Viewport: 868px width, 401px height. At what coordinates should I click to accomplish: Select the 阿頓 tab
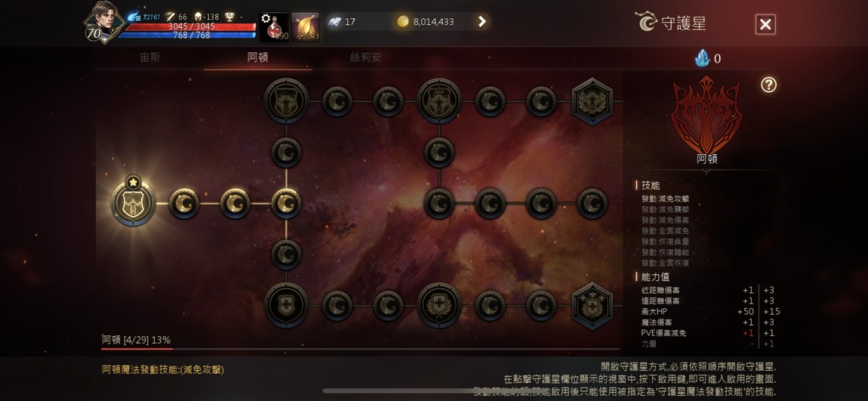pyautogui.click(x=257, y=57)
